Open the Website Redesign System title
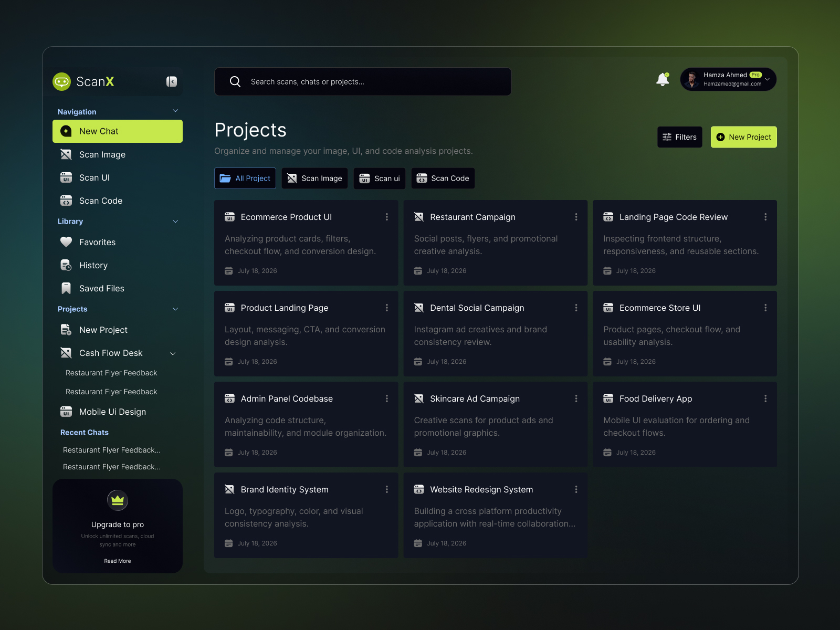Viewport: 840px width, 630px height. coord(481,489)
